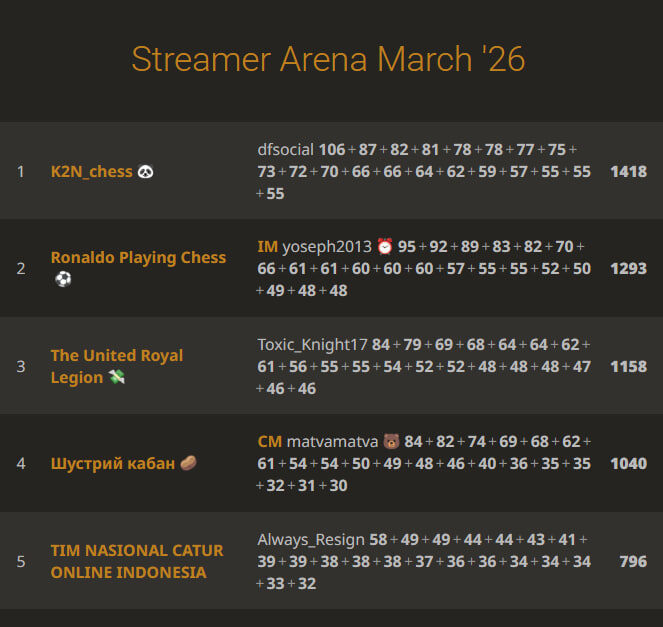Image resolution: width=663 pixels, height=627 pixels.
Task: View matvamatva player profile
Action: [332, 441]
